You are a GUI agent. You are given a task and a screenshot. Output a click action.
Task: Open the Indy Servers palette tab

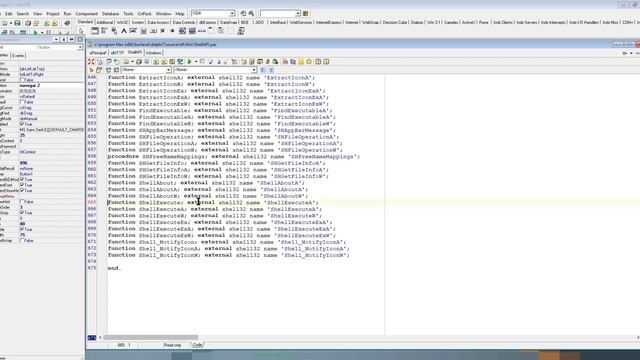point(527,22)
